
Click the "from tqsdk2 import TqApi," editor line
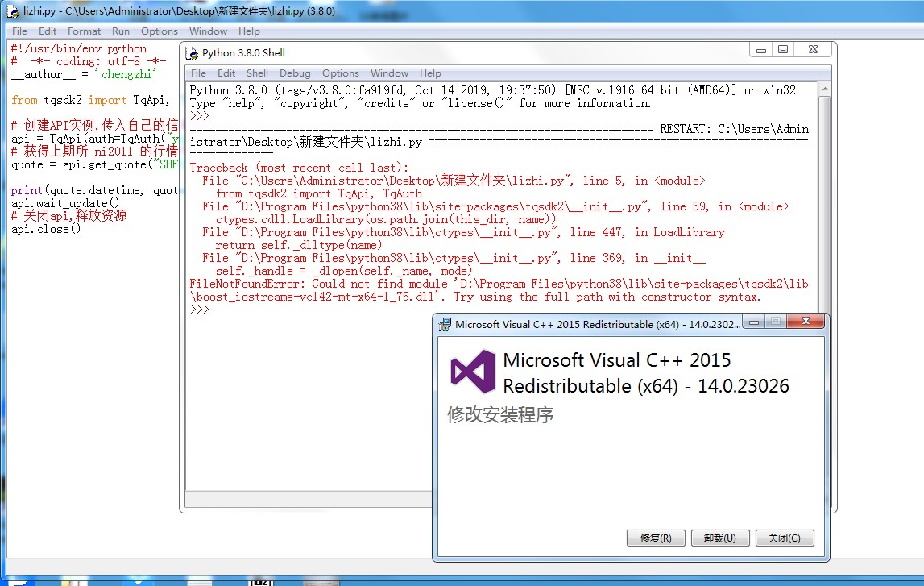[90, 100]
